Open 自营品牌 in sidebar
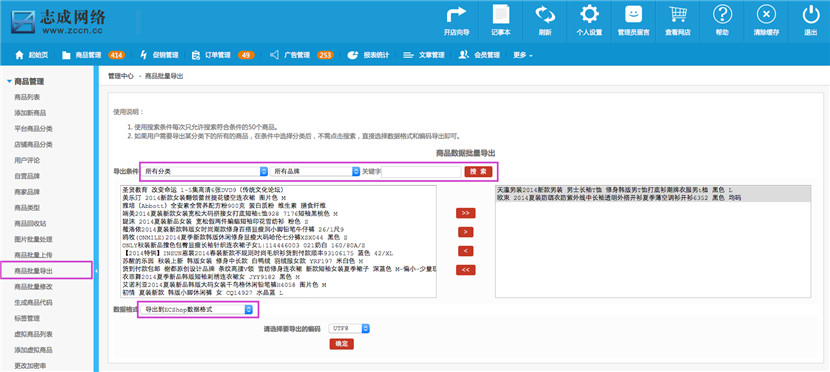Viewport: 830px width, 372px height. (x=27, y=176)
